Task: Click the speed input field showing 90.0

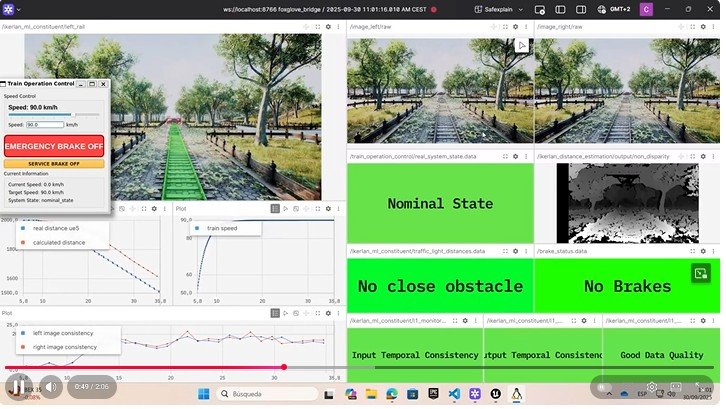Action: (x=44, y=125)
